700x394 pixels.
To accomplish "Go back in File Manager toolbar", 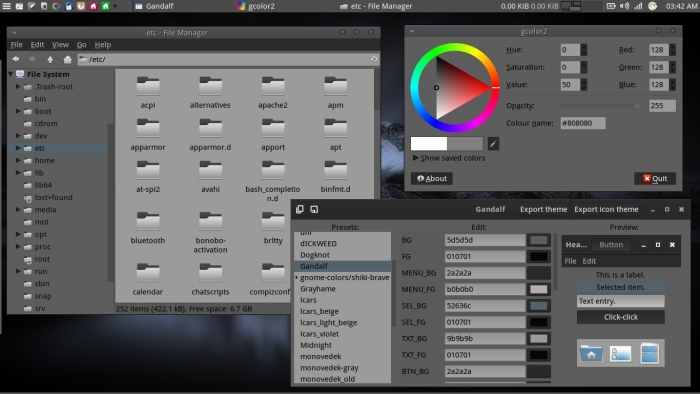I will [x=16, y=59].
